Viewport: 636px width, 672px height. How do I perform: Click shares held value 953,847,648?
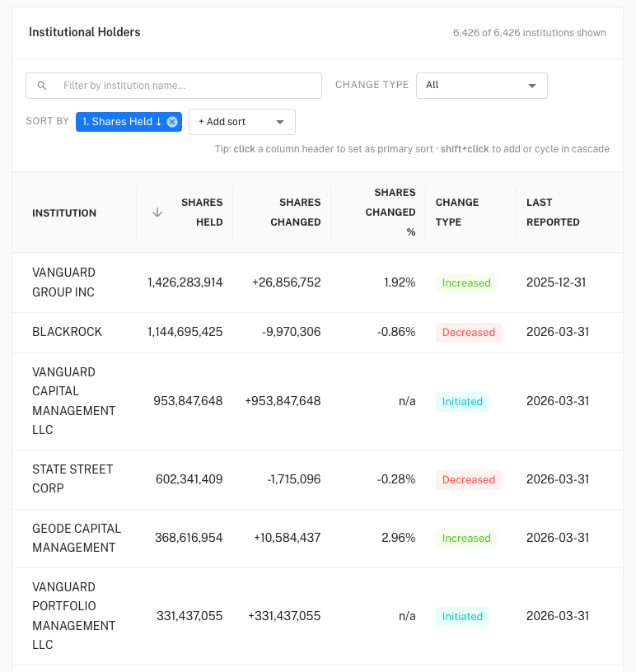coord(188,401)
